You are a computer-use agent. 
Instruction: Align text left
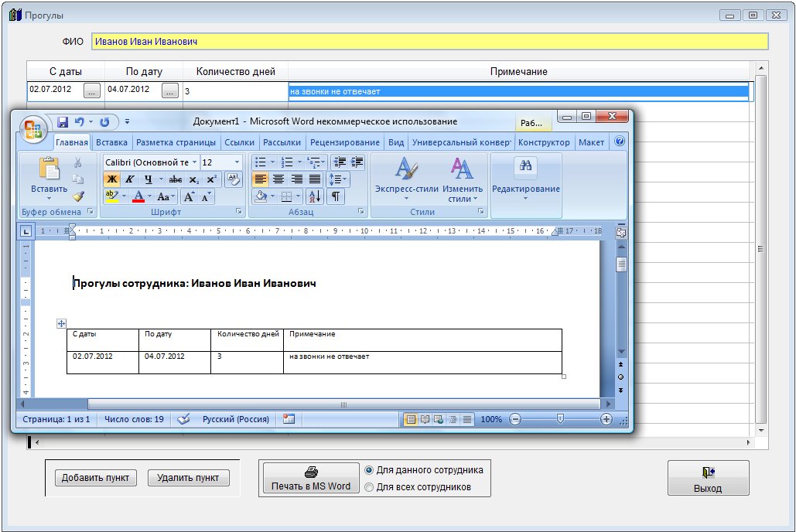pyautogui.click(x=261, y=179)
